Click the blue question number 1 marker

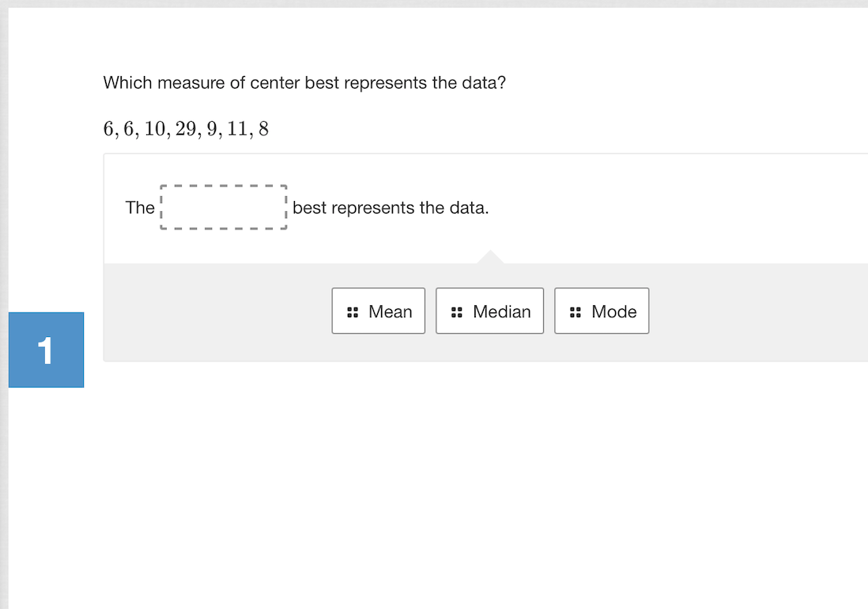tap(46, 350)
